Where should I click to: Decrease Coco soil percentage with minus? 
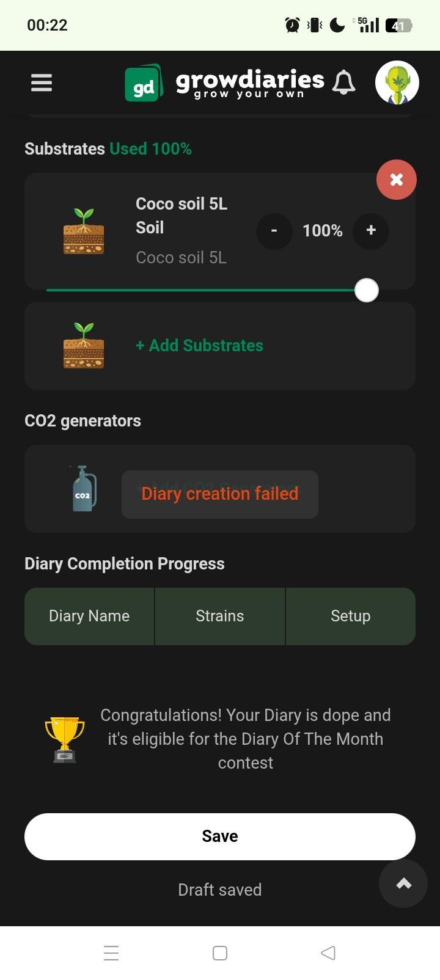pyautogui.click(x=274, y=230)
